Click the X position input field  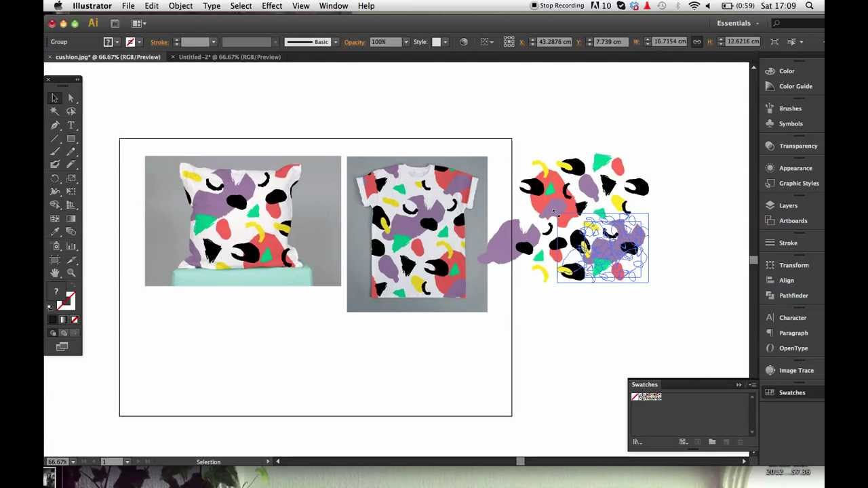pyautogui.click(x=554, y=42)
